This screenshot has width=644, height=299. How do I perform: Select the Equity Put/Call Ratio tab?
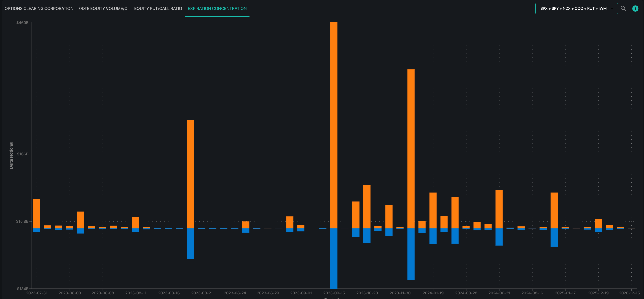pyautogui.click(x=158, y=9)
